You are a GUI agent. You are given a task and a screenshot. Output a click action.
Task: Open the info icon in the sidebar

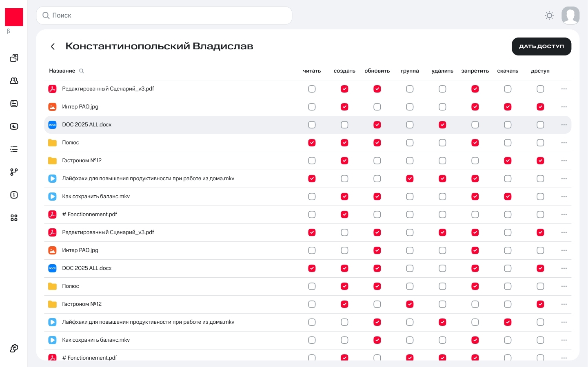pyautogui.click(x=14, y=195)
